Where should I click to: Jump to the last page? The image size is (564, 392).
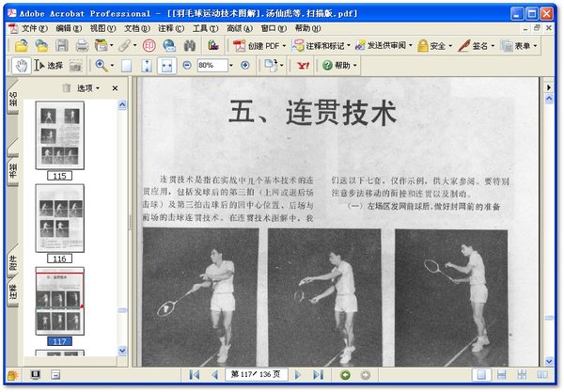point(317,375)
